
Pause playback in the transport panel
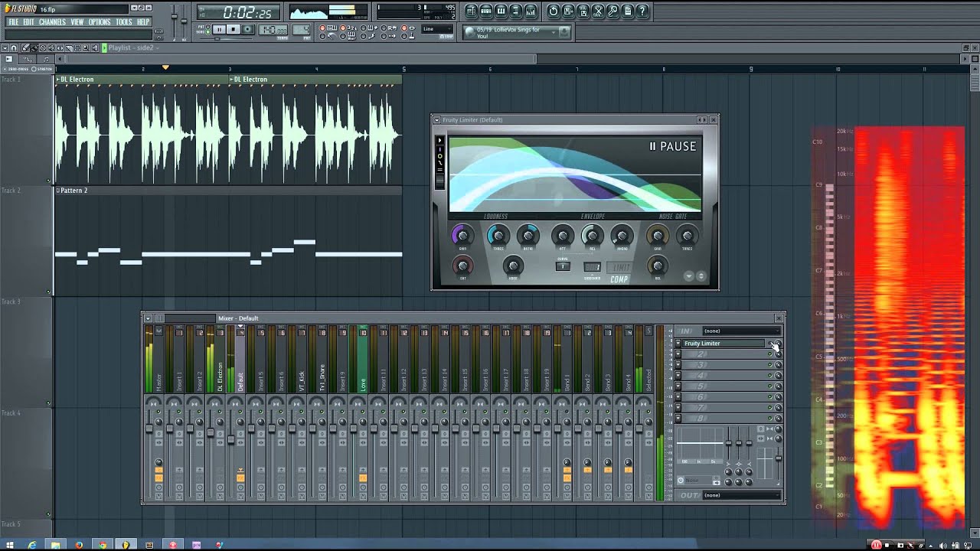tap(219, 30)
